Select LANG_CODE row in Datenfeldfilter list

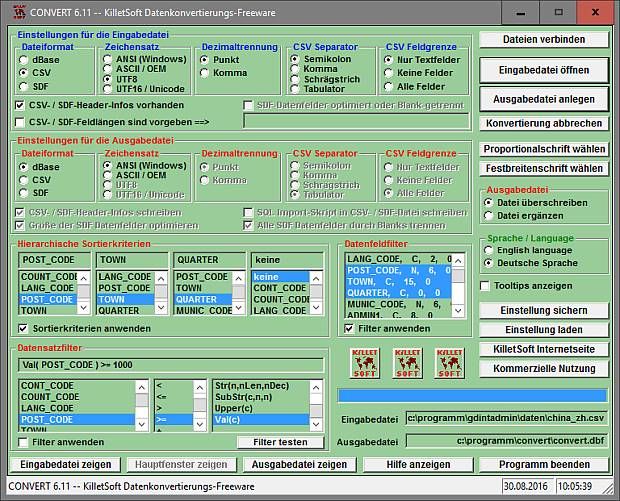click(x=399, y=259)
